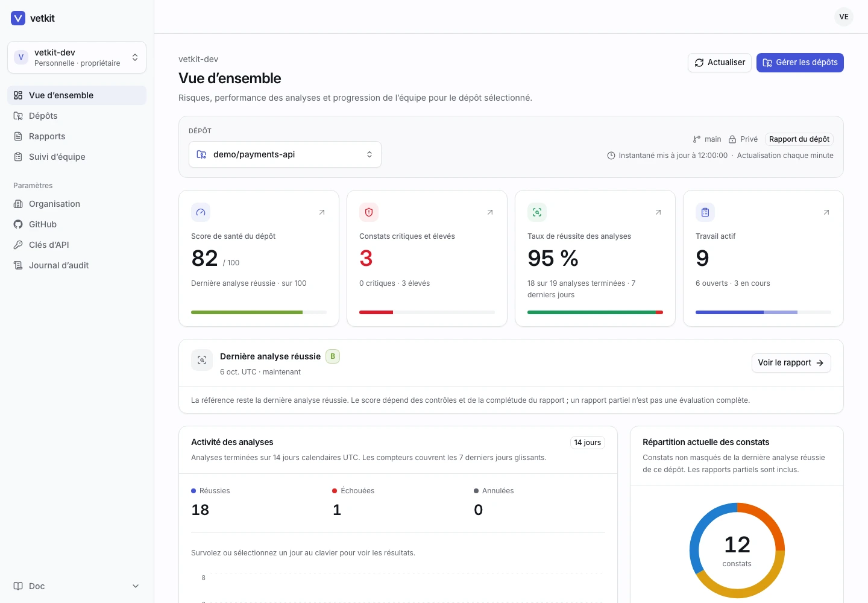Click the clock icon beside Instantané
The width and height of the screenshot is (868, 603).
click(611, 156)
